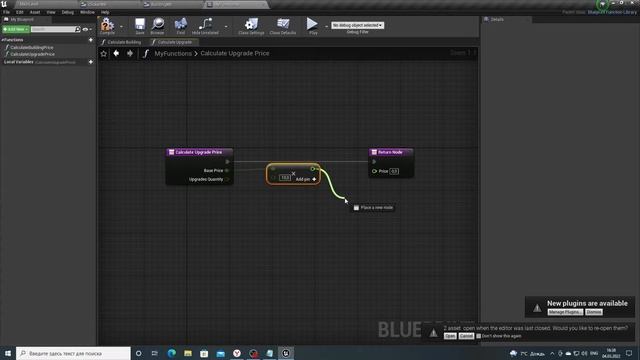Open the Play options dropdown arrow
Image resolution: width=640 pixels, height=360 pixels.
[326, 26]
